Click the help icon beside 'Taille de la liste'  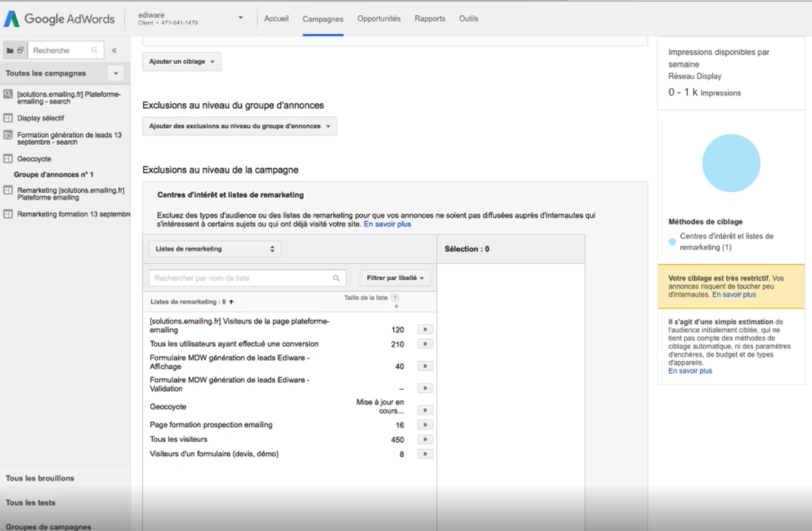395,298
